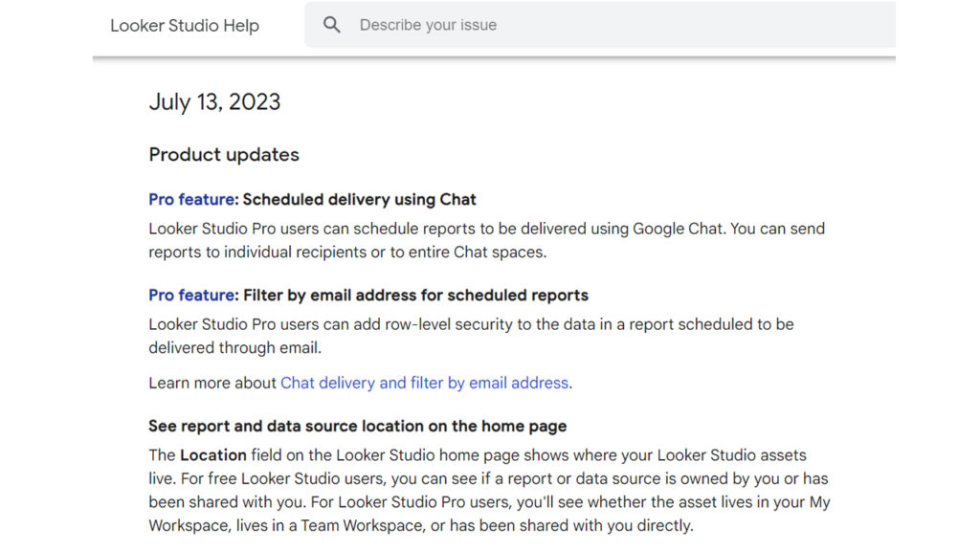The width and height of the screenshot is (980, 551).
Task: Click the bold 'Location' word in the paragraph
Action: click(x=213, y=455)
